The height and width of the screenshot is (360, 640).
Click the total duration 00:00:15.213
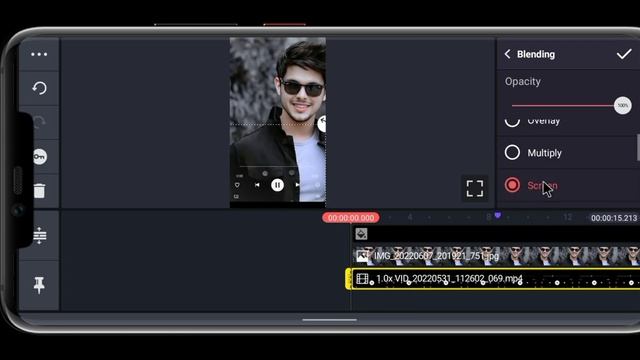tap(613, 218)
